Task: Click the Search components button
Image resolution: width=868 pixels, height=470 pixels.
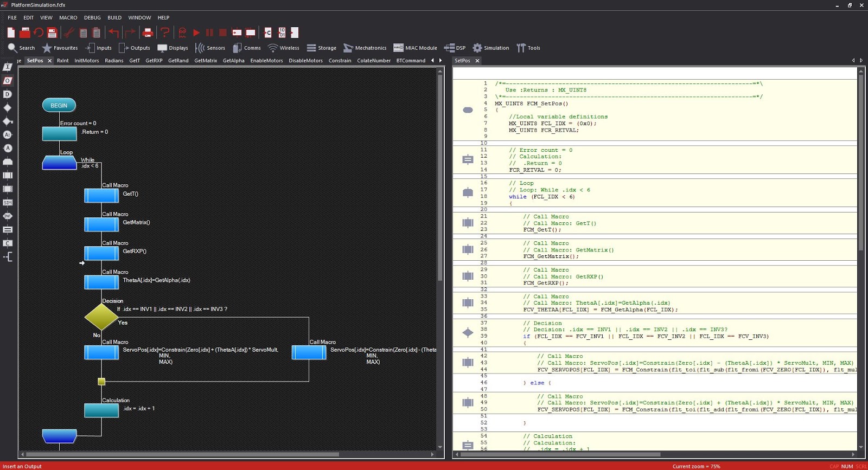Action: pyautogui.click(x=21, y=48)
